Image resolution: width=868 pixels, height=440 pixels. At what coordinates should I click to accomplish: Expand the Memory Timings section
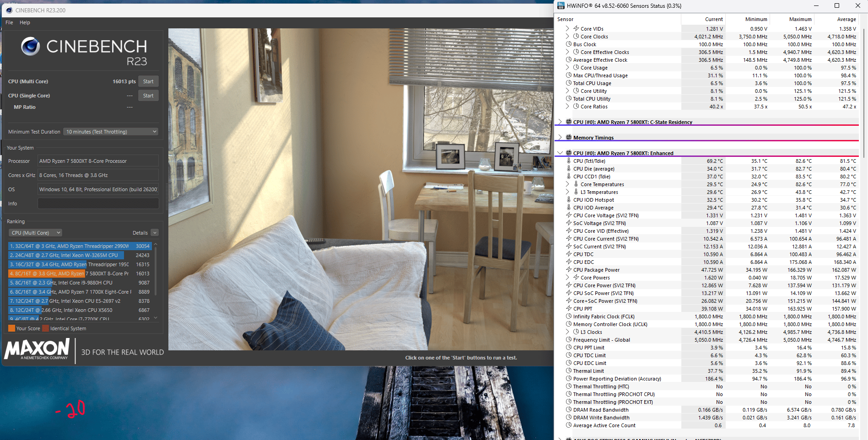coord(560,138)
